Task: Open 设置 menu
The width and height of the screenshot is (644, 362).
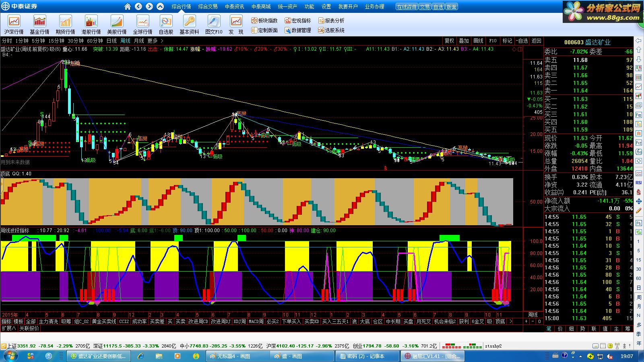Action: [326, 6]
